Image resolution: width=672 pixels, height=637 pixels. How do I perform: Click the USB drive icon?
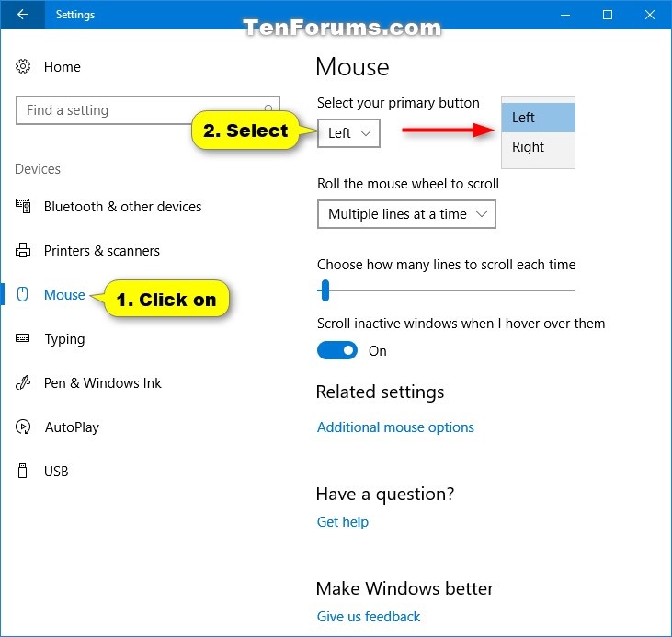click(x=23, y=471)
